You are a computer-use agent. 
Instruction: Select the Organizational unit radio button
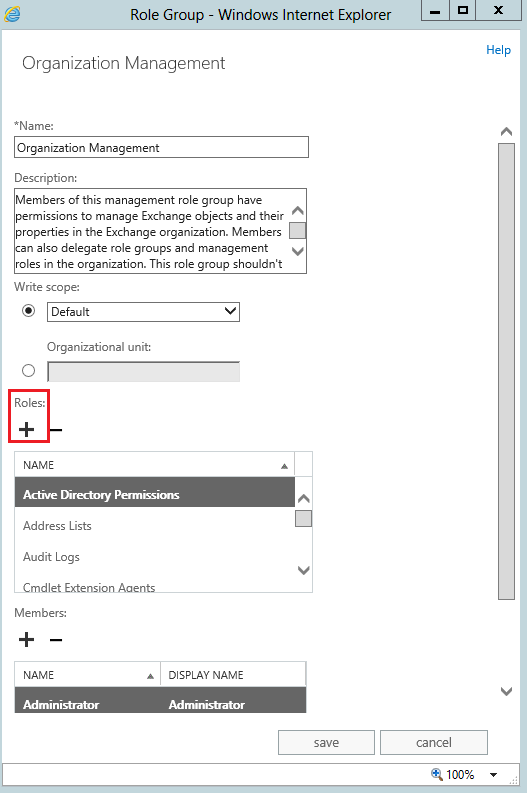coord(29,371)
